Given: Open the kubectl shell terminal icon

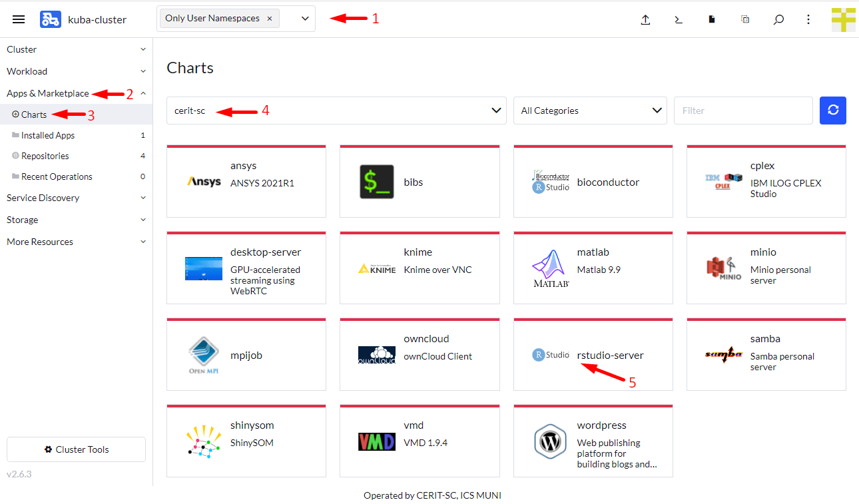Looking at the screenshot, I should pos(678,19).
